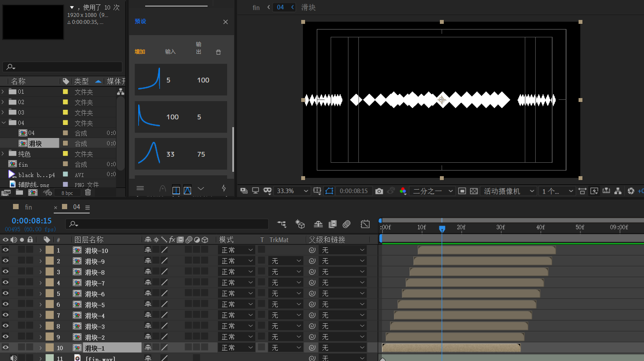This screenshot has height=361, width=644.
Task: Click timeline button in viewer footer
Action: coord(606,191)
